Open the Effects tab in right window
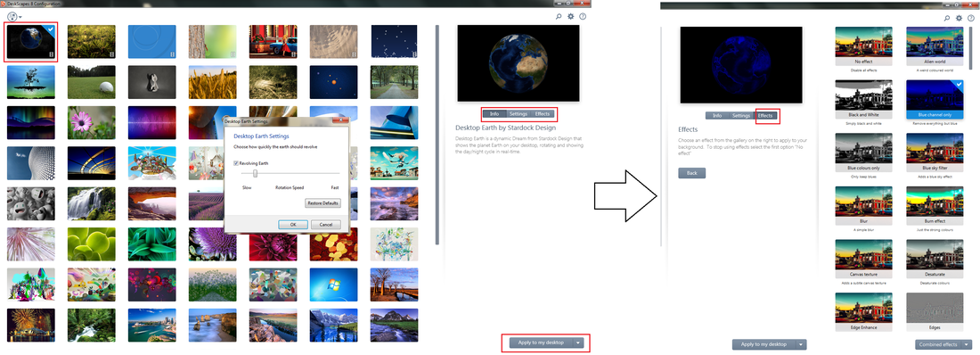980x355 pixels. (x=765, y=116)
